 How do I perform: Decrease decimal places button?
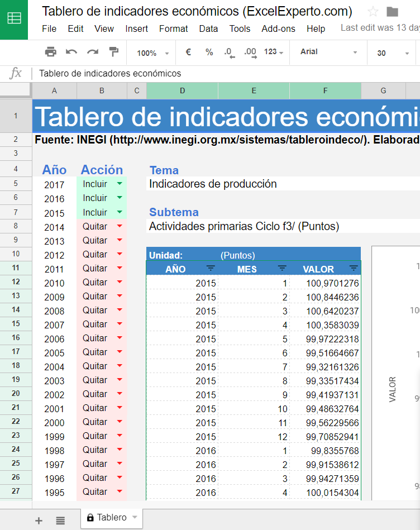(x=229, y=52)
